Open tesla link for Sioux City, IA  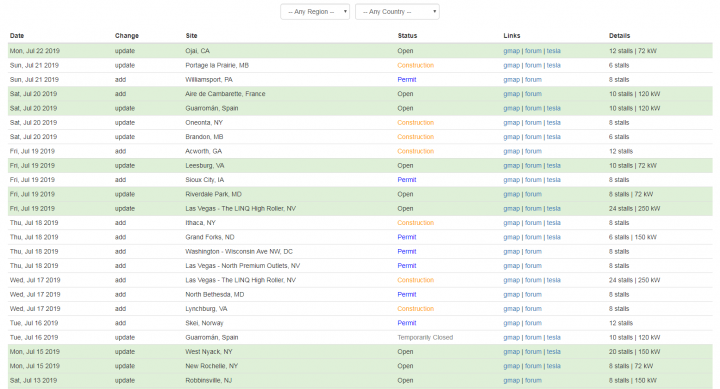tap(553, 180)
